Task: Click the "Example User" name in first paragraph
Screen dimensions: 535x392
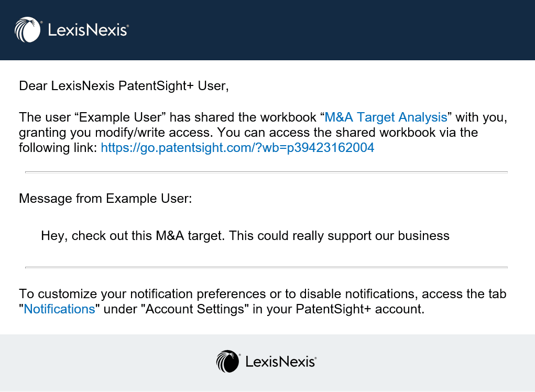Action: pos(120,117)
